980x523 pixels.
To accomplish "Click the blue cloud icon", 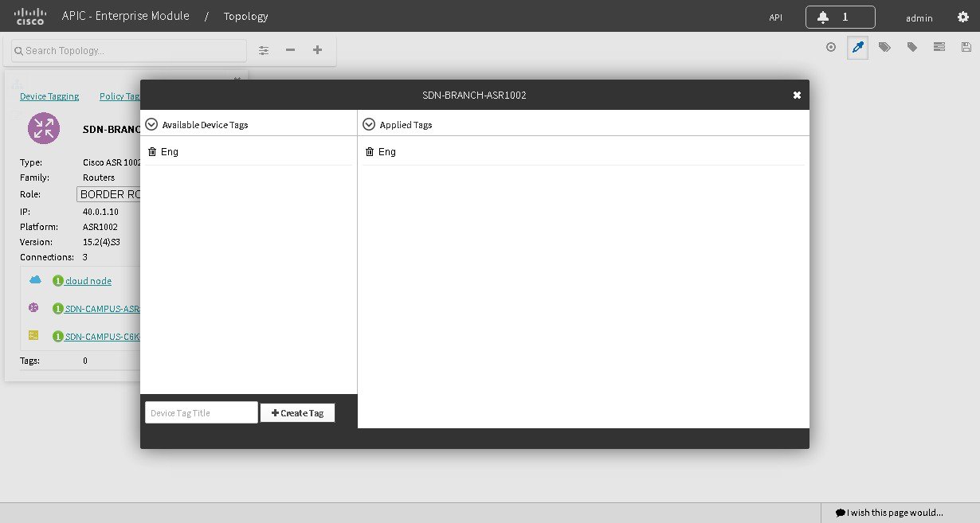I will [x=35, y=280].
